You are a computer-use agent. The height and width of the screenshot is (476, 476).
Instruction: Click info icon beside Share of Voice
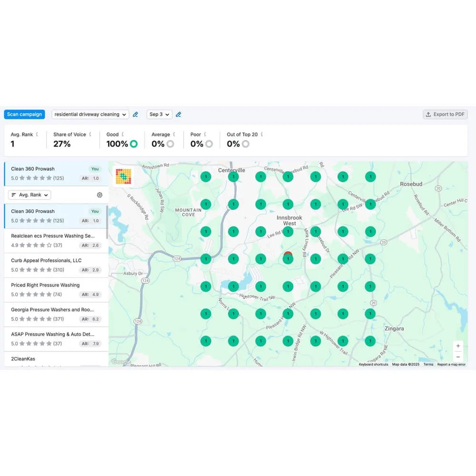tap(90, 134)
